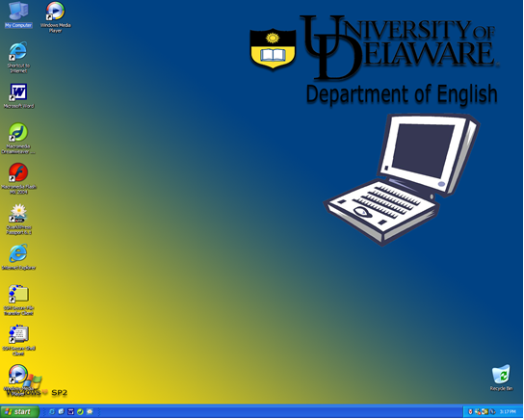The height and width of the screenshot is (420, 524).
Task: Open the Start menu
Action: (19, 411)
